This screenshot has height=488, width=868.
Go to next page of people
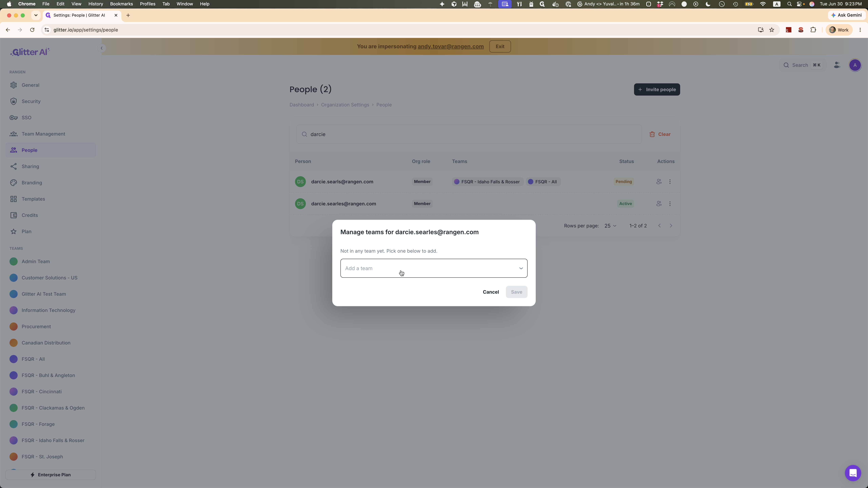point(670,226)
